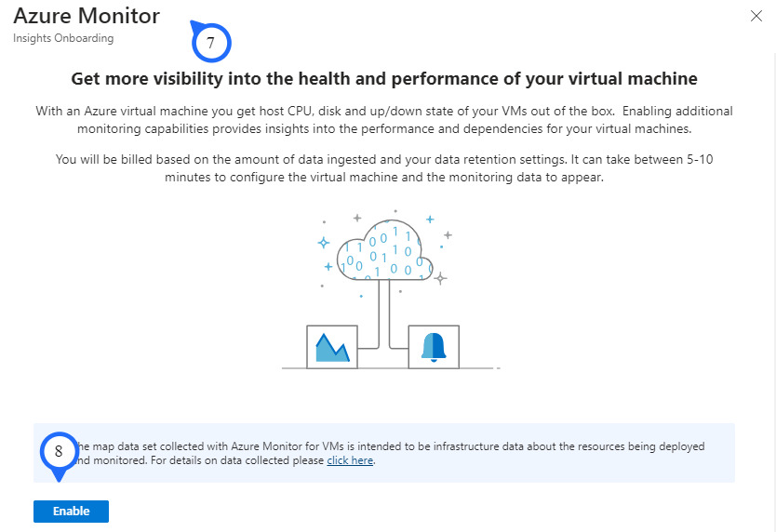Image resolution: width=776 pixels, height=532 pixels.
Task: Select the metrics chart icon box
Action: tap(331, 346)
